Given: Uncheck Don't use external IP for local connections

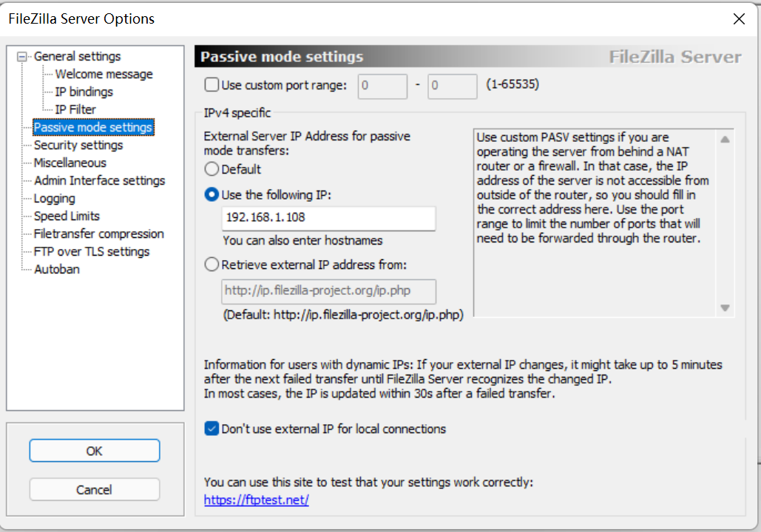Looking at the screenshot, I should (x=212, y=429).
